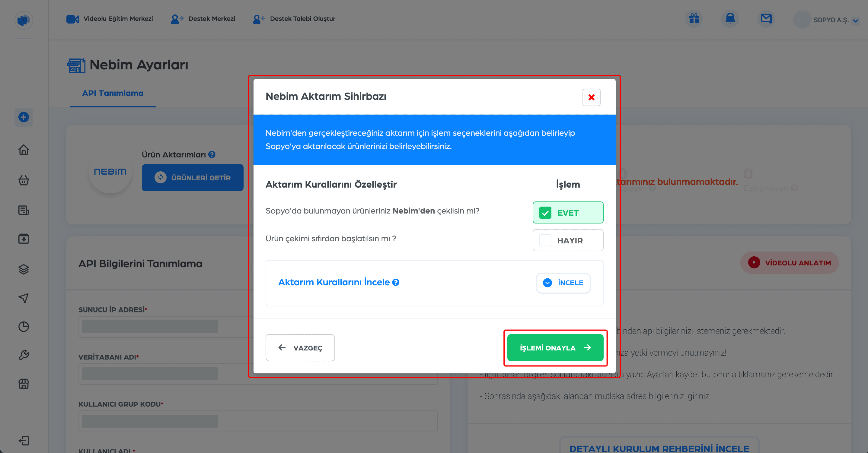868x453 pixels.
Task: Open the shopping basket icon in sidebar
Action: click(24, 180)
